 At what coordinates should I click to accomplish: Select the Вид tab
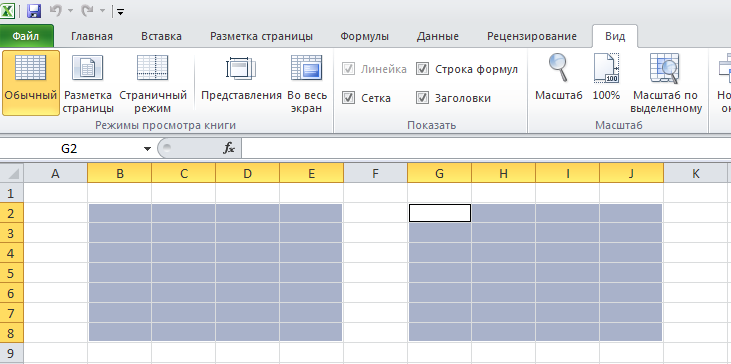615,36
